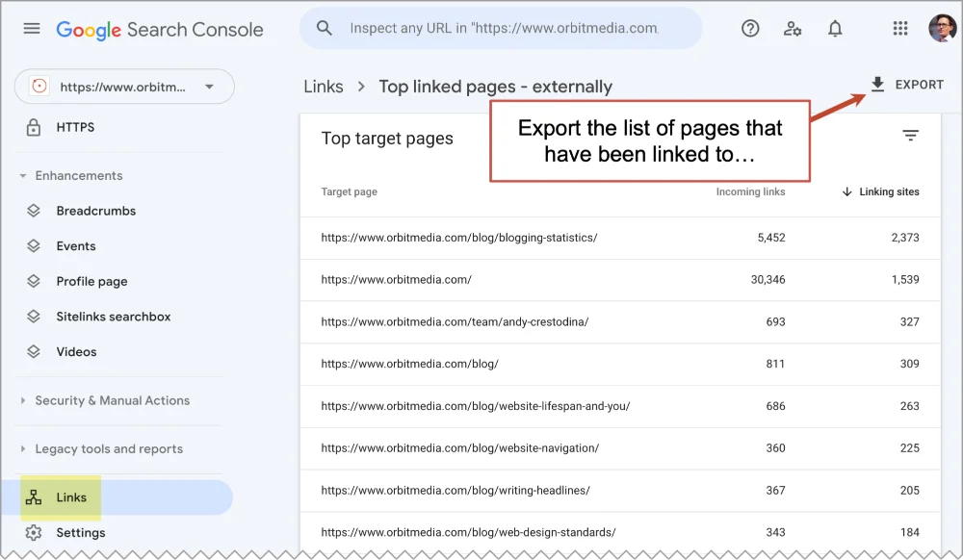Image resolution: width=963 pixels, height=560 pixels.
Task: Open the table filter icon
Action: point(910,135)
